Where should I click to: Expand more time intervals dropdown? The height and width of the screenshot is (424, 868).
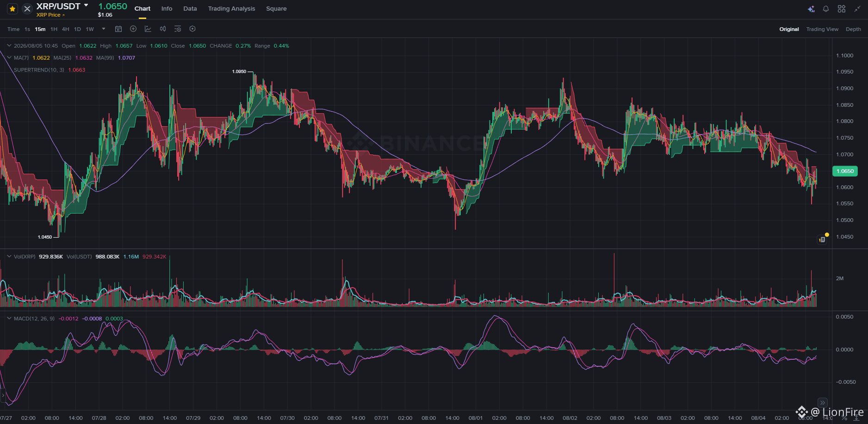[104, 29]
